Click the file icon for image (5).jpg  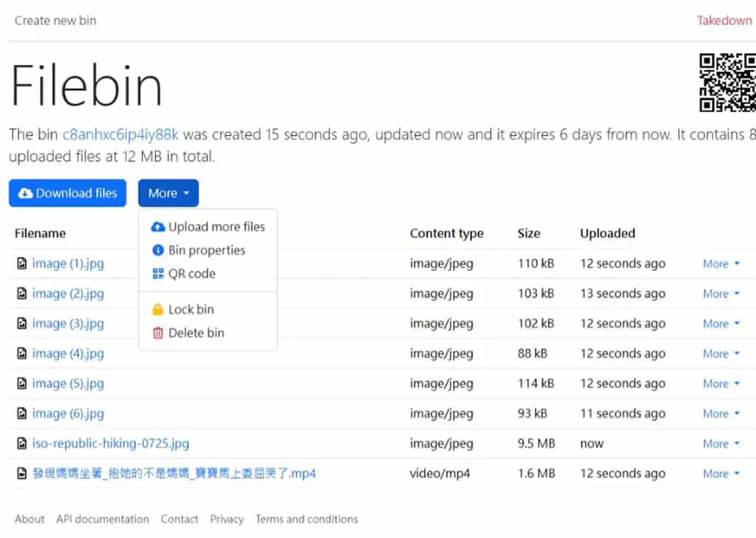21,383
